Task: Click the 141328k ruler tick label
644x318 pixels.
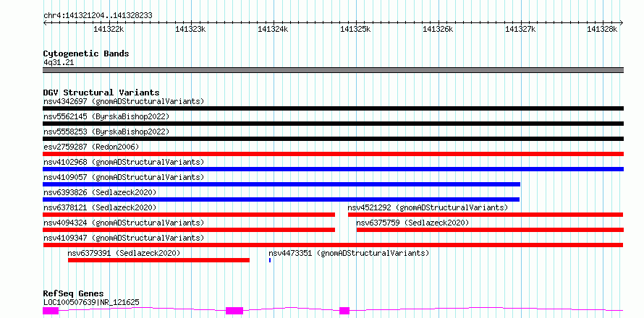Action: pos(602,30)
